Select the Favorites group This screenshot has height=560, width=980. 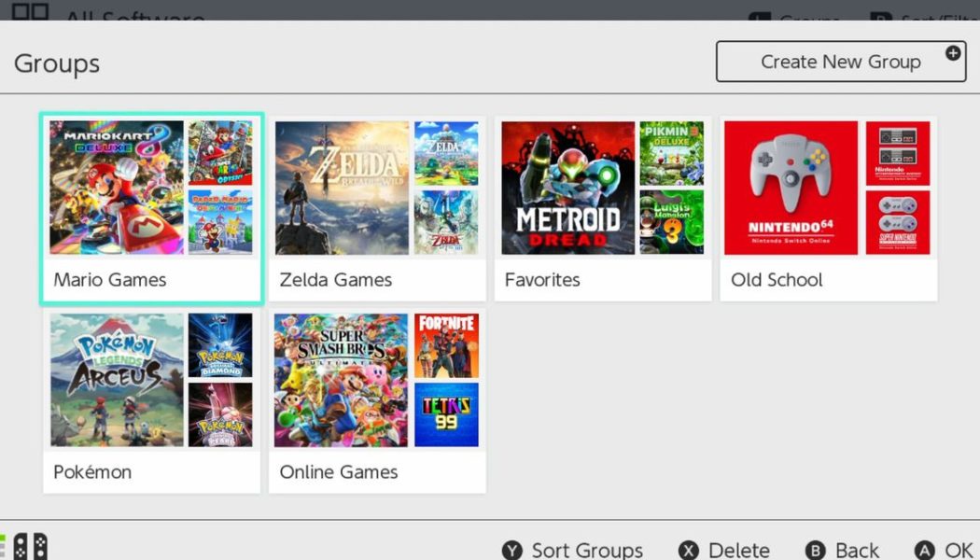coord(603,205)
